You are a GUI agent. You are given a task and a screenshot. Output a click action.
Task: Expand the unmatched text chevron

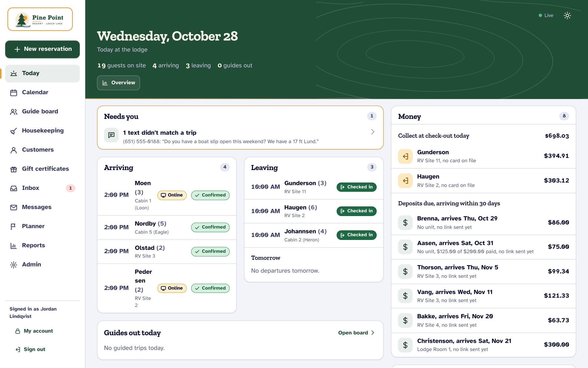pos(372,132)
